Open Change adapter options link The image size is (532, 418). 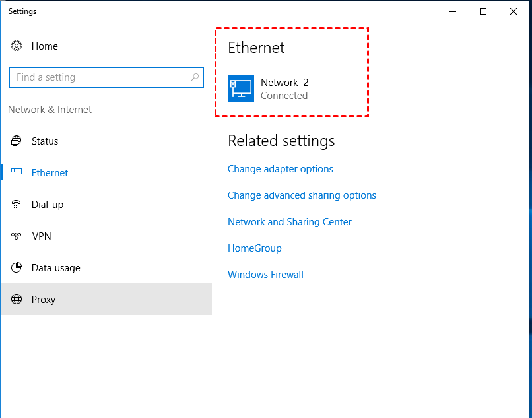click(x=281, y=169)
